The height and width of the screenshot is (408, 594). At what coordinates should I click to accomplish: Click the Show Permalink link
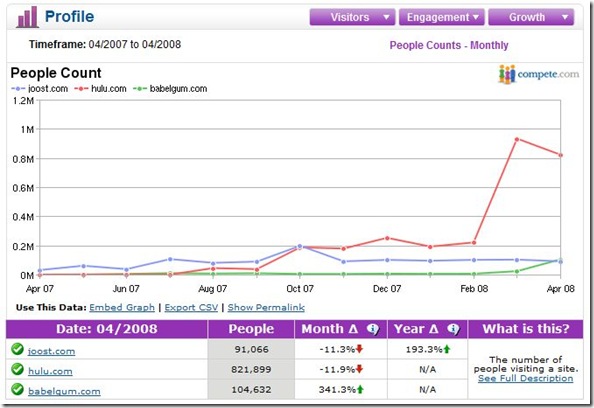tap(266, 308)
